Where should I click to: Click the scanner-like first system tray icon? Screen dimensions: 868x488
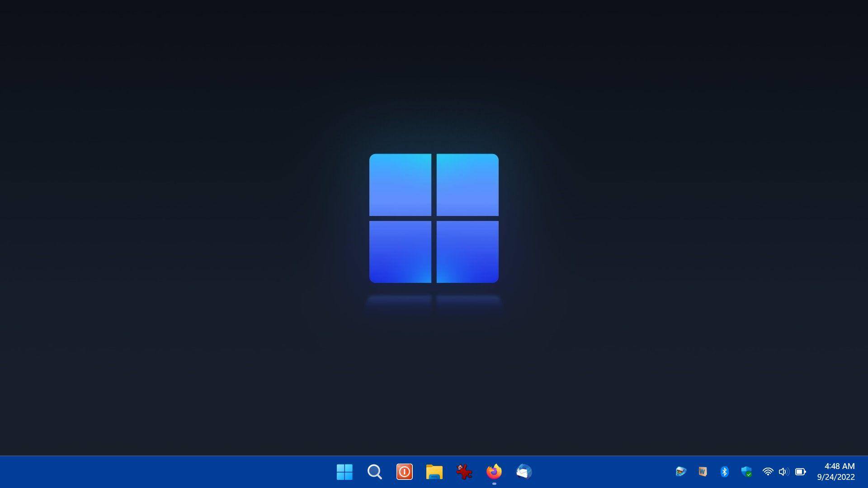[681, 472]
